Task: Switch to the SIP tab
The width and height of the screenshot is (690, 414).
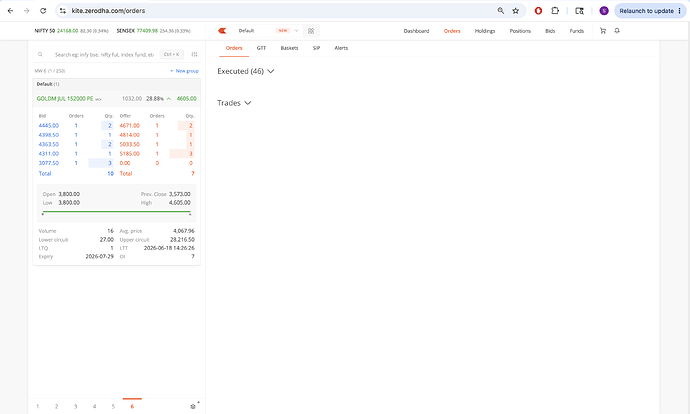Action: [316, 48]
